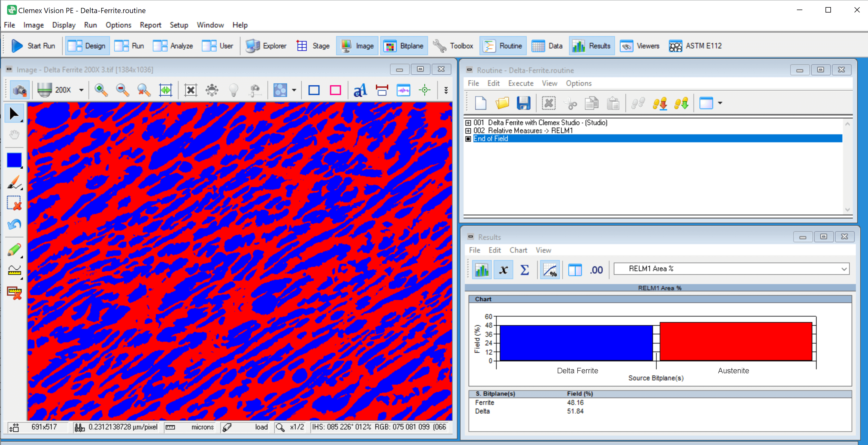The height and width of the screenshot is (445, 868).
Task: Click the Explorer button
Action: [266, 46]
